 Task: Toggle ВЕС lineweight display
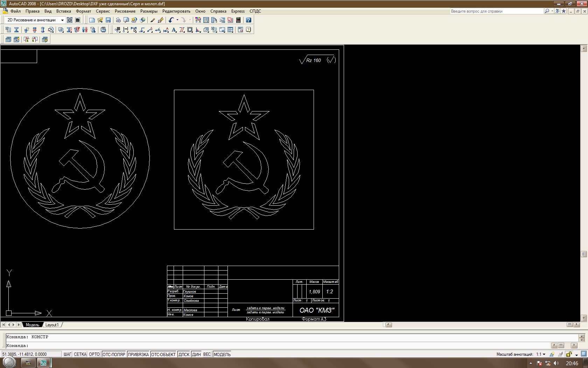click(x=207, y=354)
